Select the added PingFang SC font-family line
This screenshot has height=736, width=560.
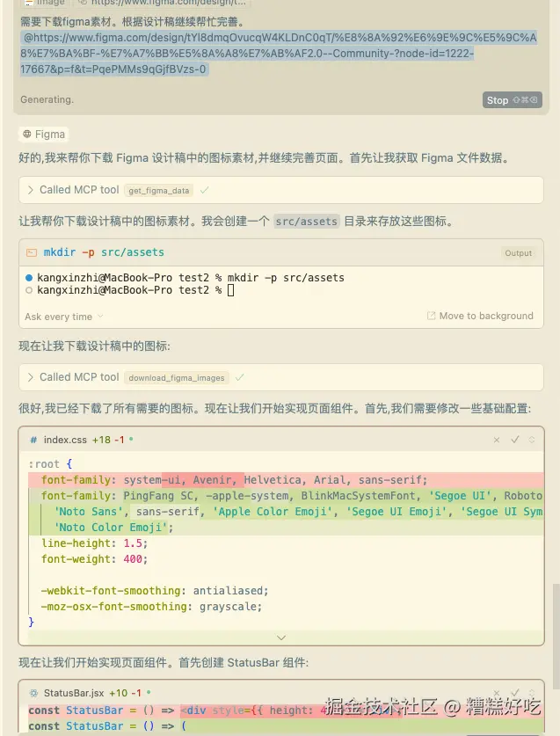(286, 496)
